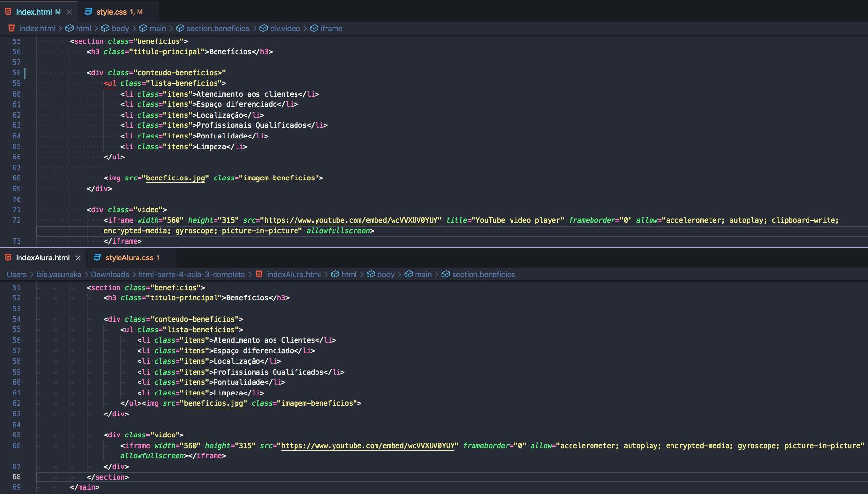Click HTML5 icon beside indexAlura.html breadcrumb

coord(259,274)
